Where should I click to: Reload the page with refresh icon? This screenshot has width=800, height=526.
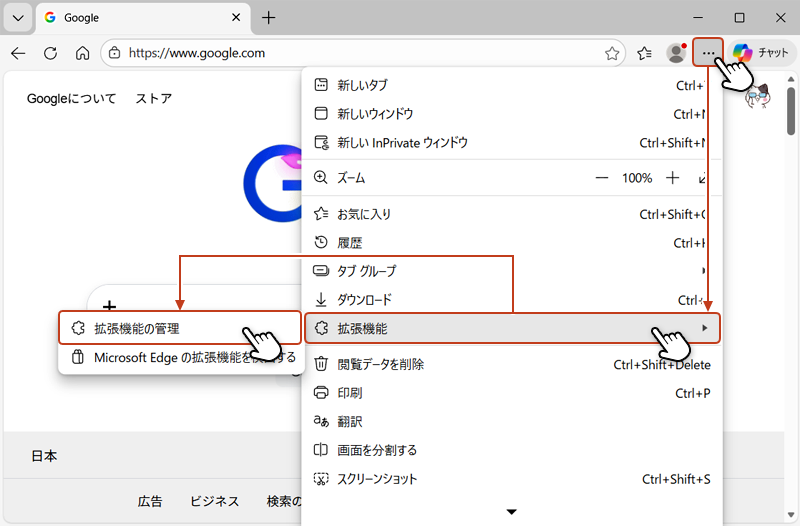pyautogui.click(x=51, y=53)
